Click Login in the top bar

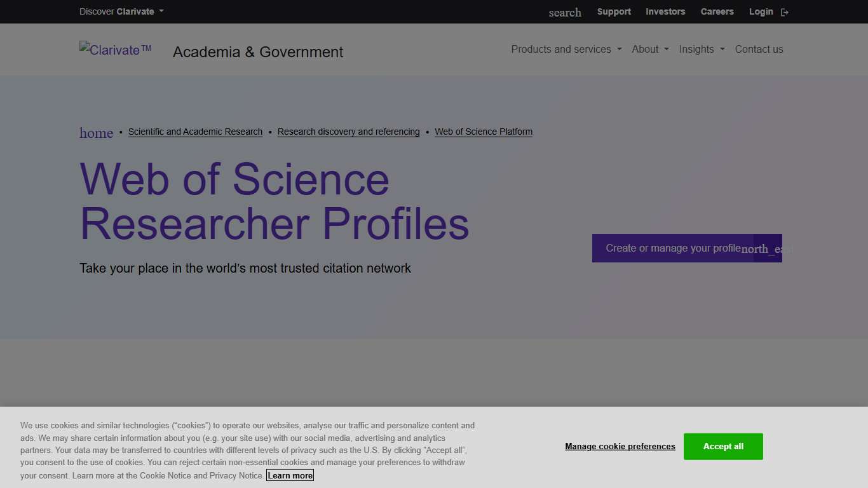pos(761,11)
